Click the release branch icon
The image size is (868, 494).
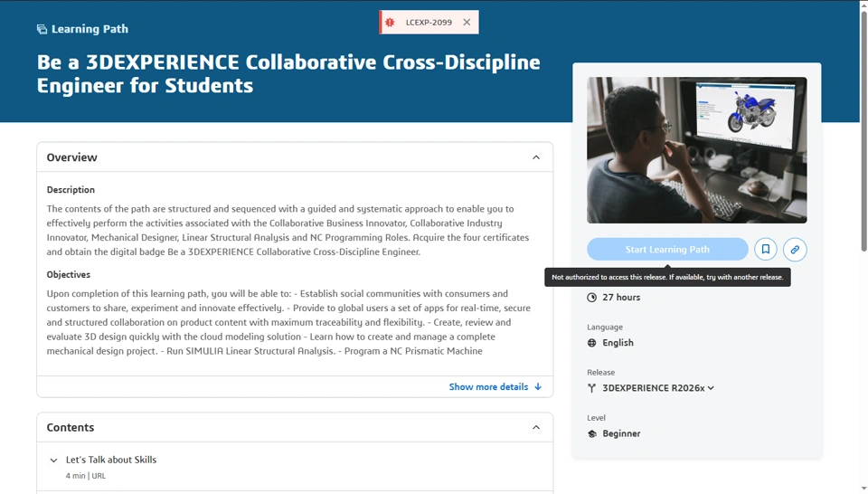(591, 388)
